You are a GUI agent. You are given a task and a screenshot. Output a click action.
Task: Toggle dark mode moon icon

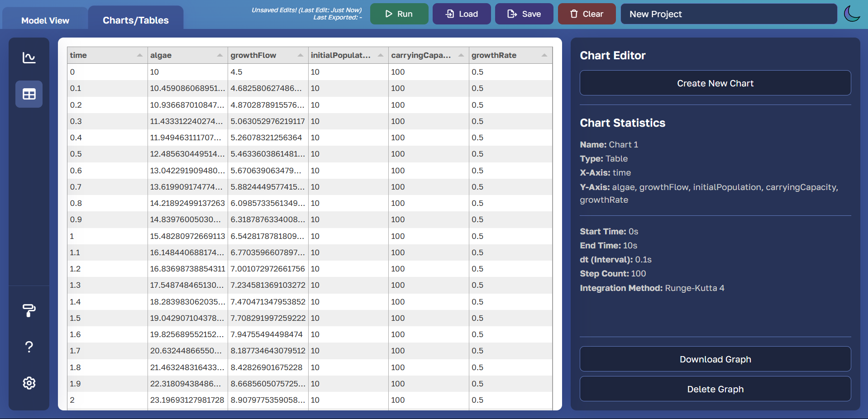coord(852,14)
